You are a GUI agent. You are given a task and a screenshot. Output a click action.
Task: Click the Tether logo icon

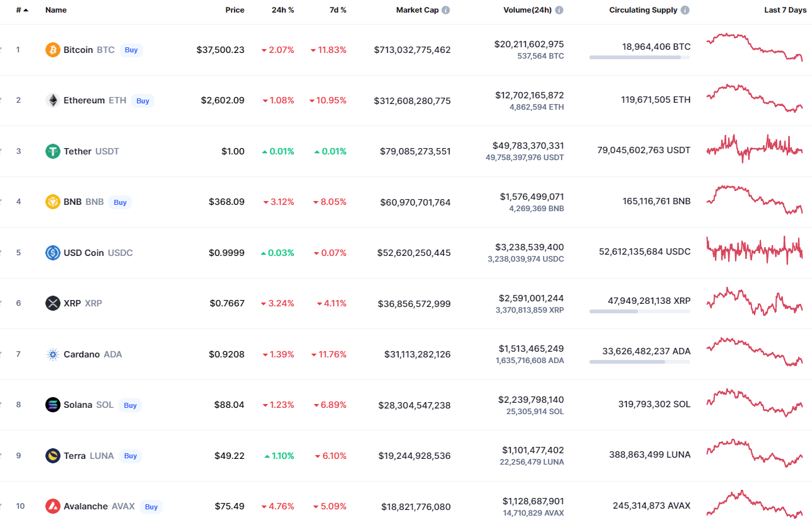point(53,151)
